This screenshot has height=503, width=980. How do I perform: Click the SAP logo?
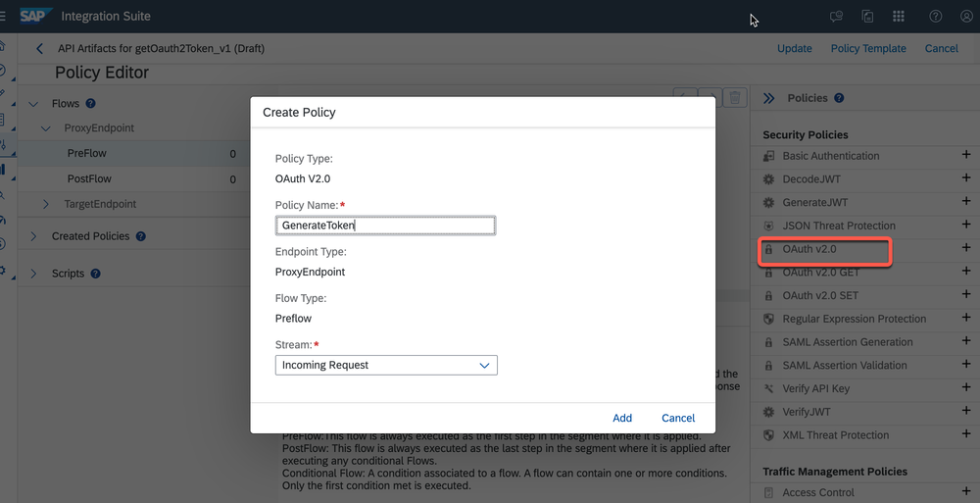[35, 17]
